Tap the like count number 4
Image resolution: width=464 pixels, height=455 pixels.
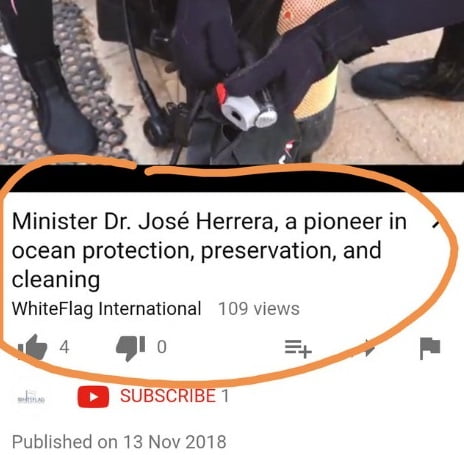64,347
